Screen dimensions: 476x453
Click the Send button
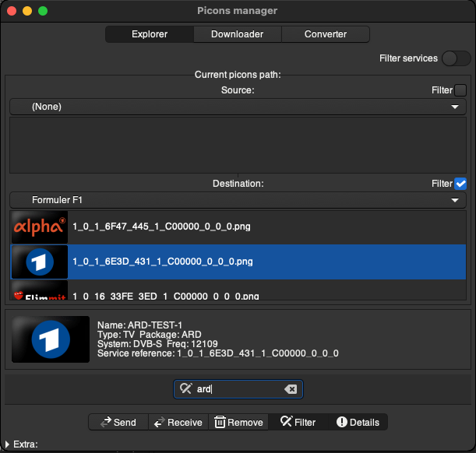tap(118, 422)
